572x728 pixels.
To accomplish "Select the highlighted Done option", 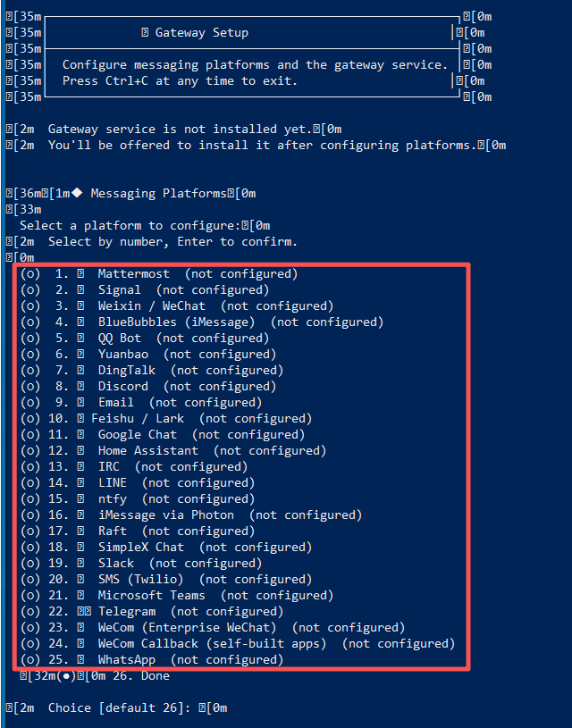I will point(95,676).
